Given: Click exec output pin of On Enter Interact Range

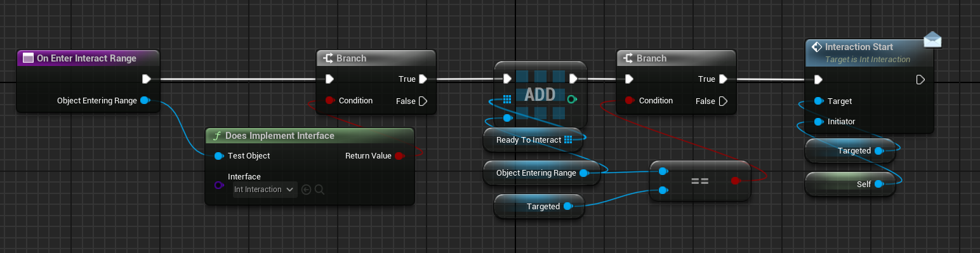Looking at the screenshot, I should coord(147,79).
